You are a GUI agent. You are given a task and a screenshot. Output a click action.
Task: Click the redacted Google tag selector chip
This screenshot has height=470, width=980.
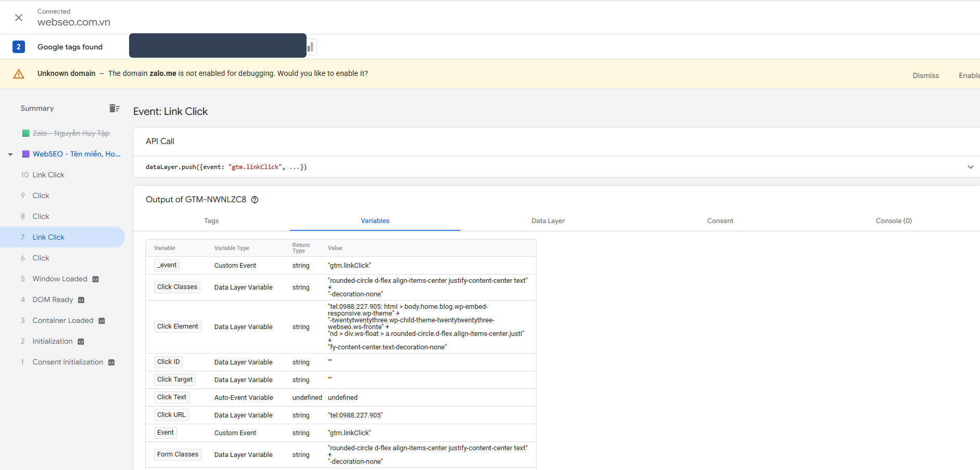[218, 46]
